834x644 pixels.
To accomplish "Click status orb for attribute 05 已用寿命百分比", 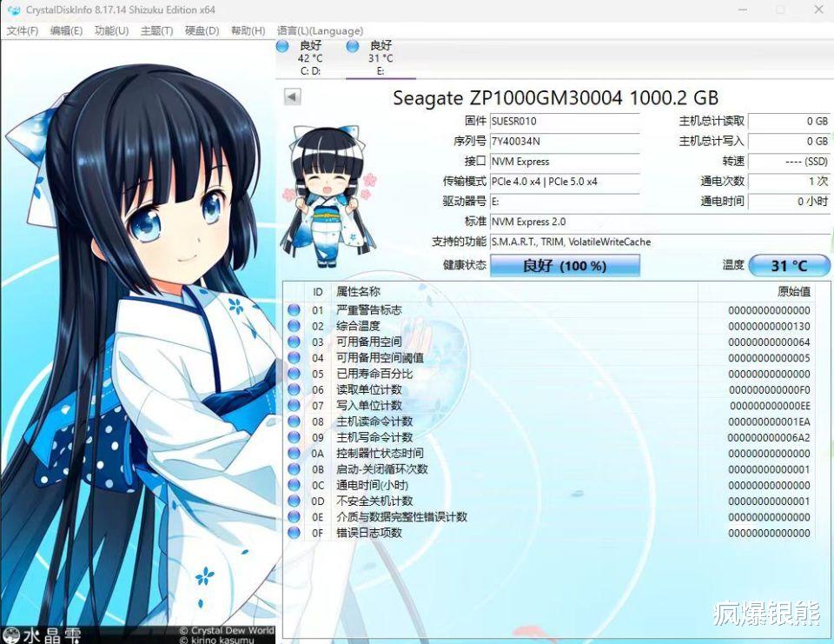I will click(294, 374).
